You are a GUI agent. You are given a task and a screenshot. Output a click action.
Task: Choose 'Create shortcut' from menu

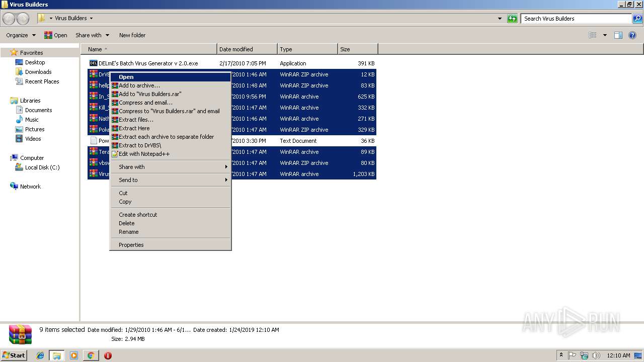[x=171, y=215]
